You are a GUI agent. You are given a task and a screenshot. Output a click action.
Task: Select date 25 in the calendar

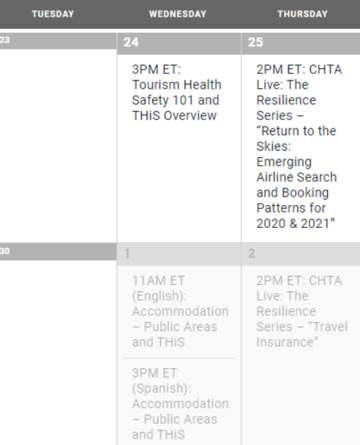click(x=255, y=42)
